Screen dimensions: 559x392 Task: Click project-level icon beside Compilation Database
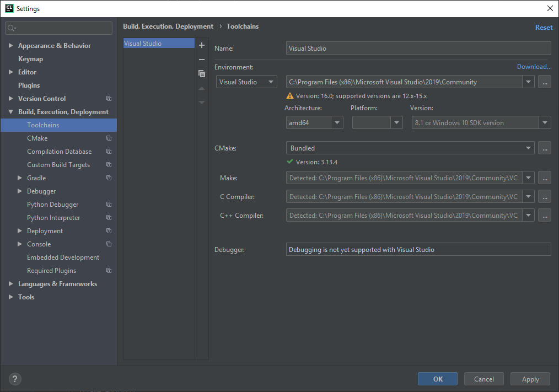tap(109, 151)
